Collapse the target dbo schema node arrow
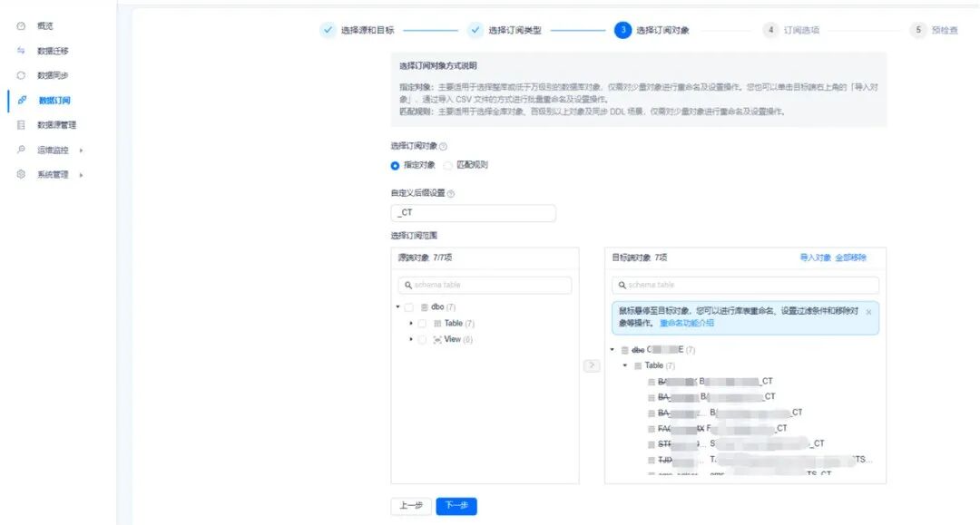This screenshot has width=980, height=525. (x=612, y=350)
